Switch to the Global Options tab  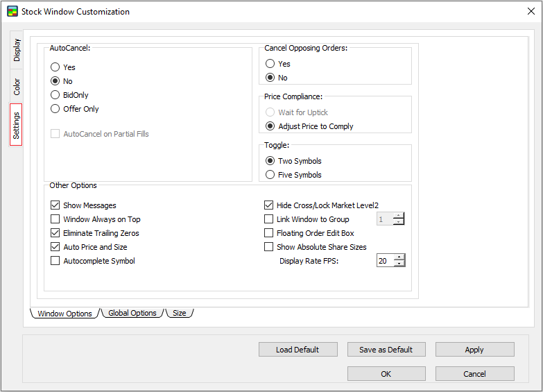tap(132, 313)
